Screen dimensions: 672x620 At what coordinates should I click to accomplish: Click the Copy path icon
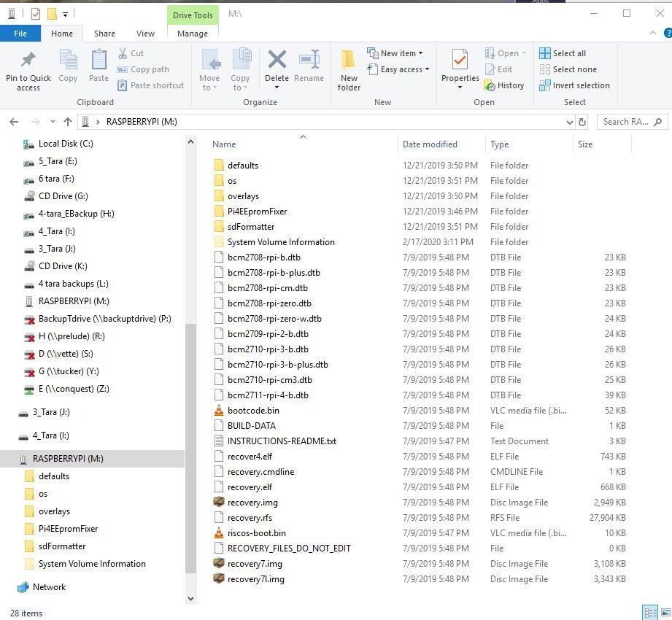tap(122, 69)
